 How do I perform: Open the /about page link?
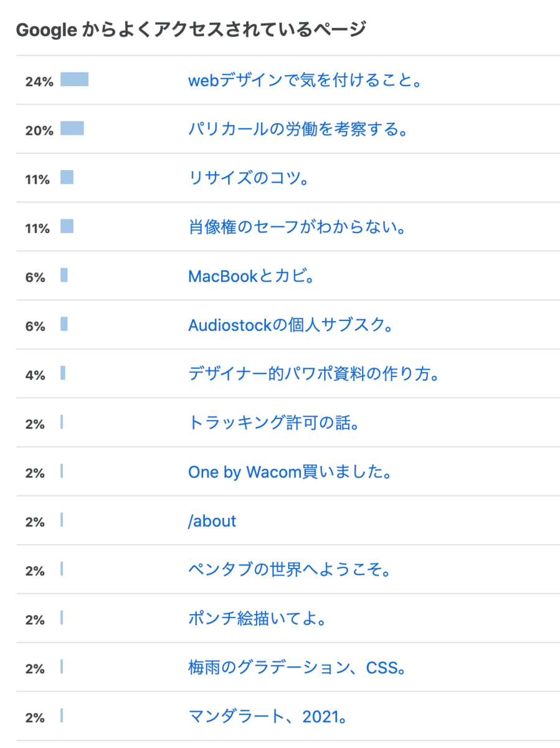tap(212, 521)
